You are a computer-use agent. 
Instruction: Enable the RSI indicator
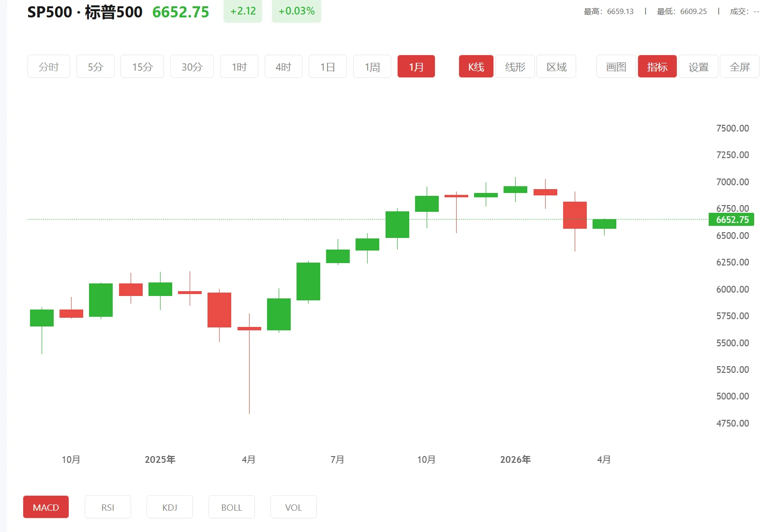point(107,507)
